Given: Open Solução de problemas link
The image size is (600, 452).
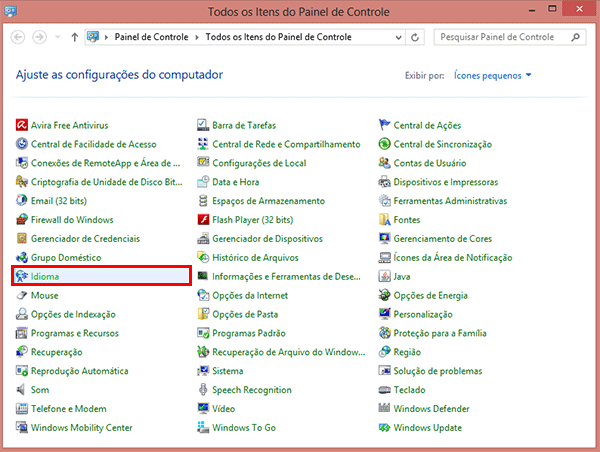Looking at the screenshot, I should tap(438, 370).
